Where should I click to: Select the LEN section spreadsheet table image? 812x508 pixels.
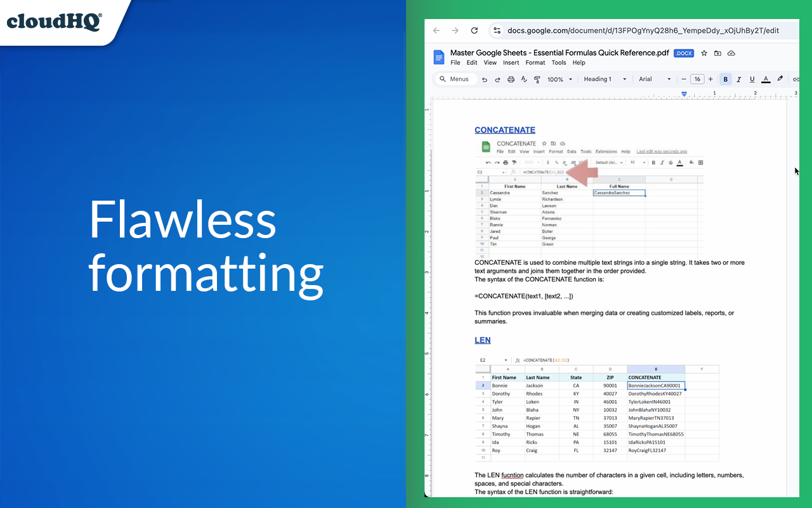point(597,408)
